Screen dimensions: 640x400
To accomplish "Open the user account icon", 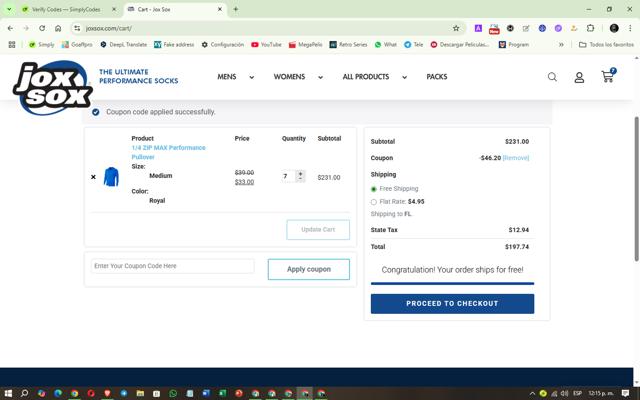I will click(579, 77).
